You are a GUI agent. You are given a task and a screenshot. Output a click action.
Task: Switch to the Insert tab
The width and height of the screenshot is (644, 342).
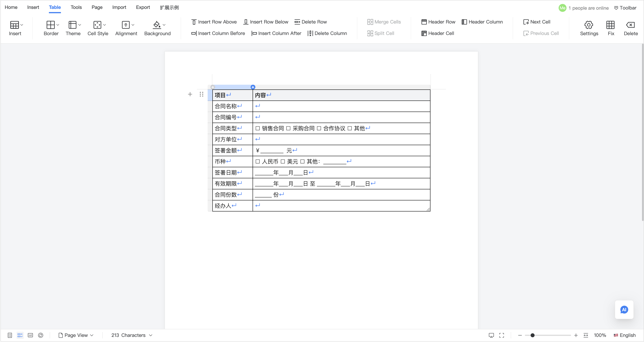point(33,7)
